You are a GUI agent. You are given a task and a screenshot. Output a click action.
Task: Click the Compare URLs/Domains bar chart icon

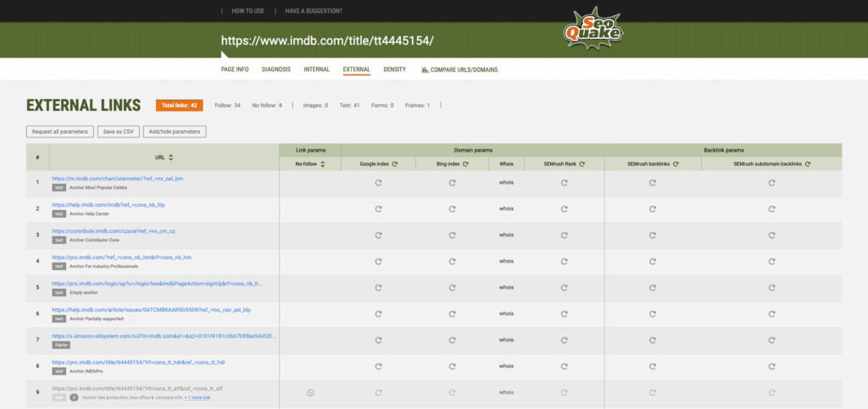425,69
